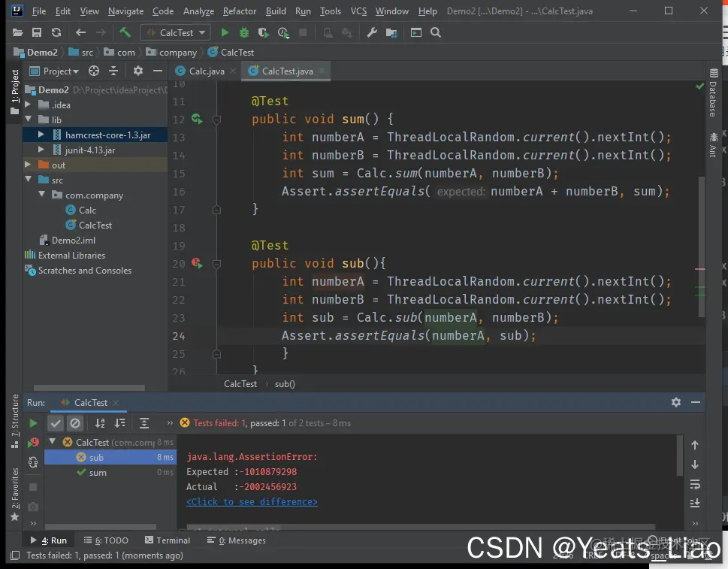The image size is (728, 569).
Task: Debug CalcTest with the green bug icon
Action: (x=243, y=32)
